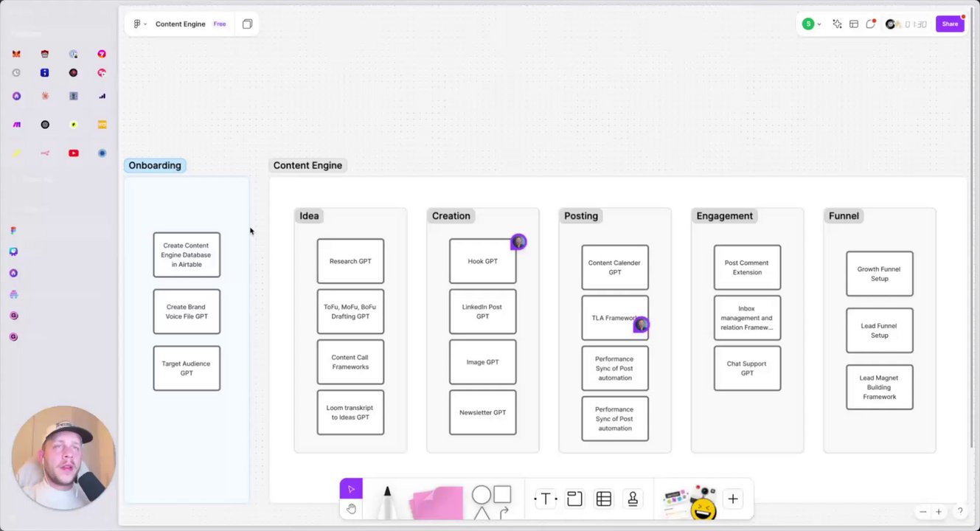
Task: Select the Table tool
Action: tap(603, 499)
